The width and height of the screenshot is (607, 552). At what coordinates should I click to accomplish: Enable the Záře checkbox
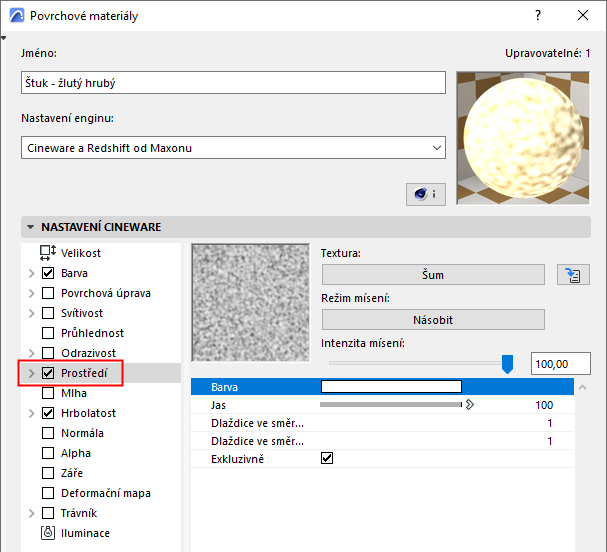48,473
